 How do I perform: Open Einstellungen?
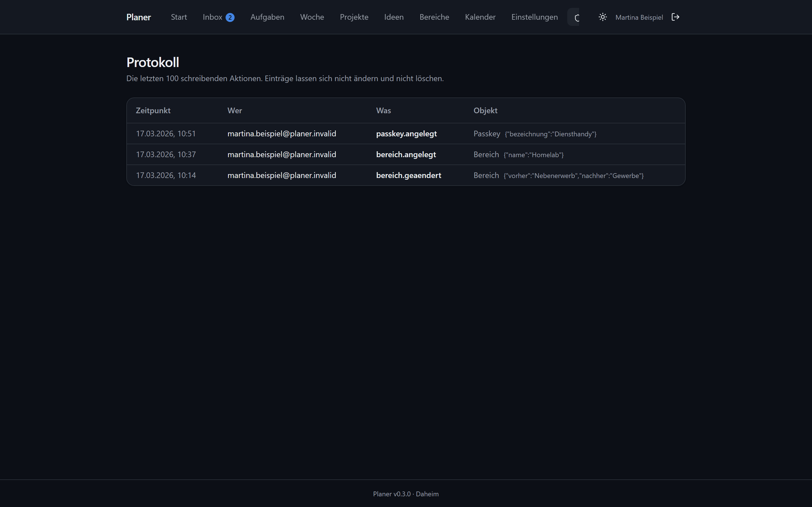(535, 17)
